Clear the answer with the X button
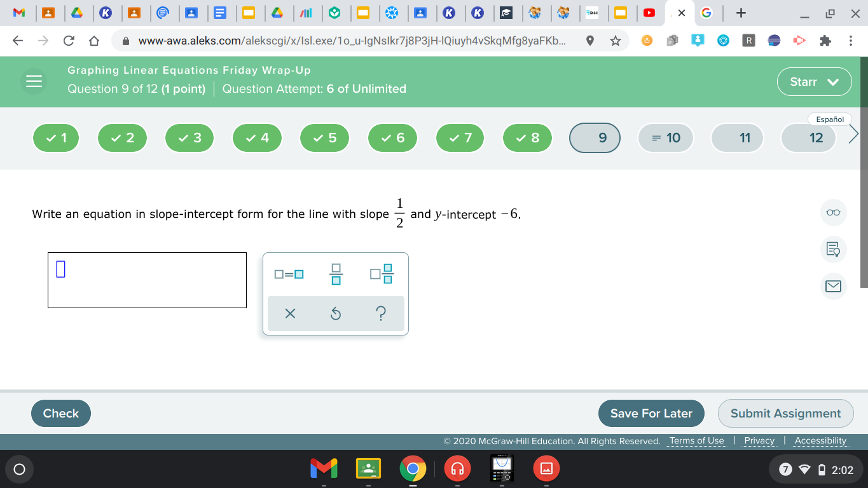The image size is (868, 488). 290,313
